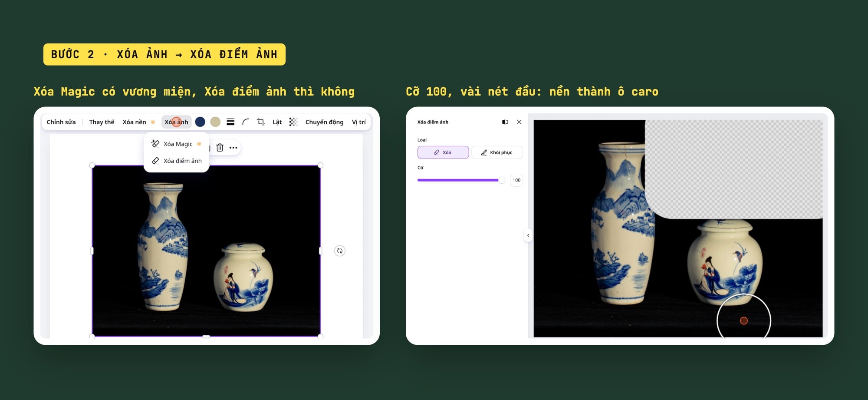Open Vị trí position option
868x400 pixels.
tap(359, 122)
